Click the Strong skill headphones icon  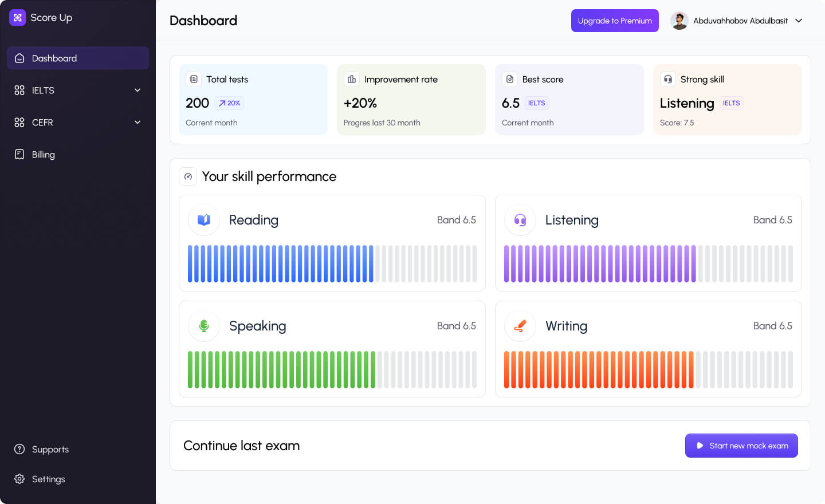pos(668,79)
